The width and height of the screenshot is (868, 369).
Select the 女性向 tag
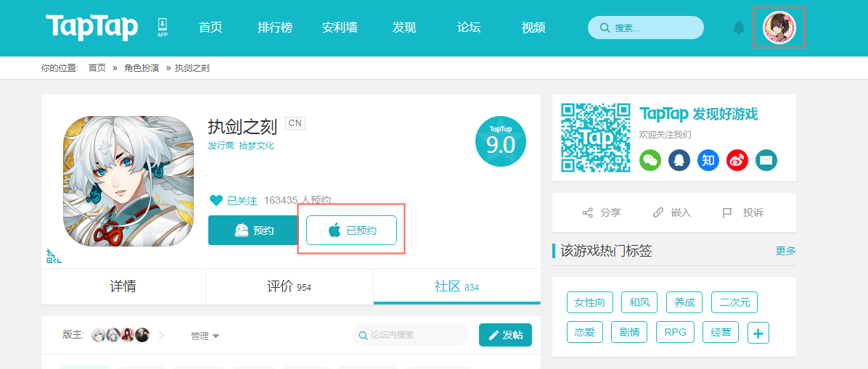(589, 302)
